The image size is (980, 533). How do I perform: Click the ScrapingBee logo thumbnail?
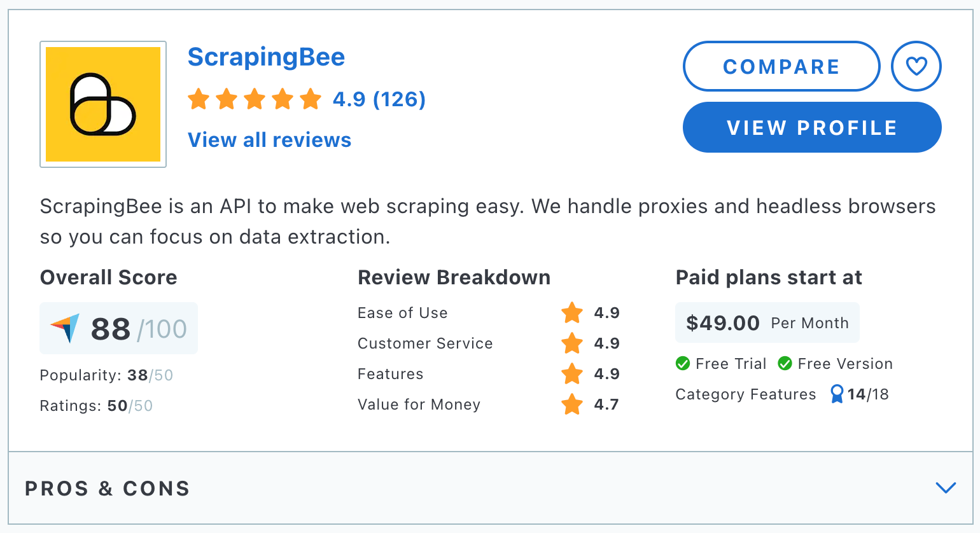103,104
